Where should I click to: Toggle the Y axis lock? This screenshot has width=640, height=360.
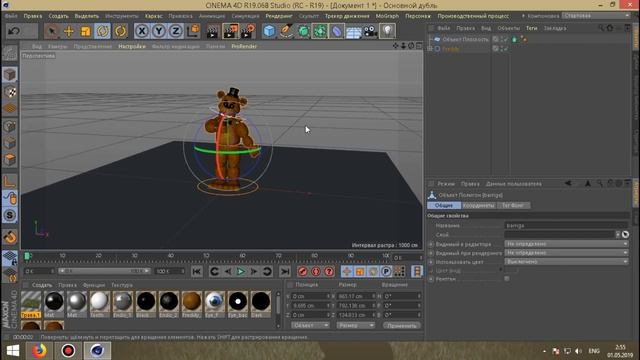159,31
